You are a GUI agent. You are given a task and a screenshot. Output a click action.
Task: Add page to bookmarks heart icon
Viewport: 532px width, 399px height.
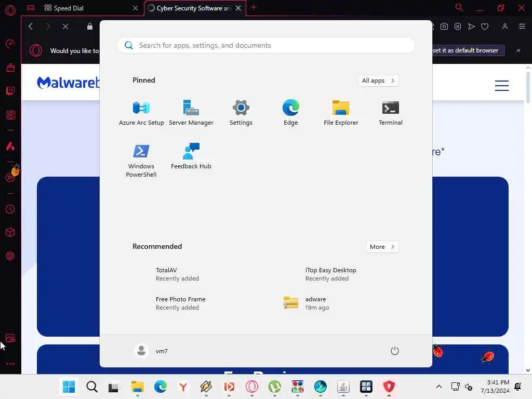point(485,26)
